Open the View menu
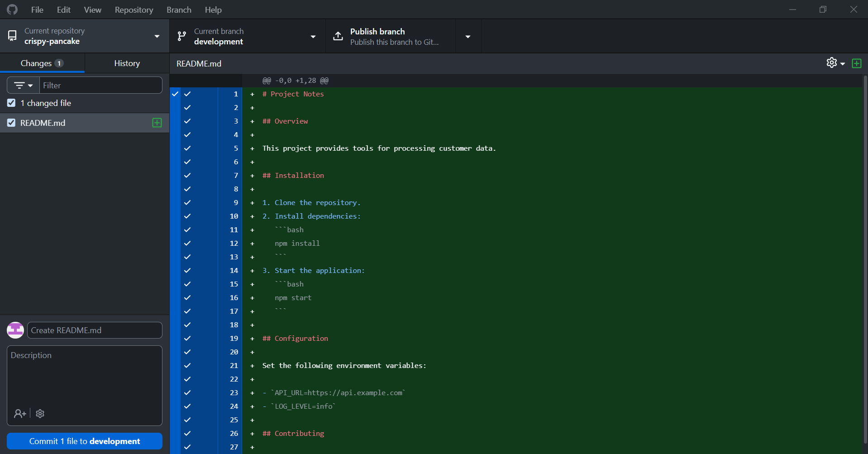This screenshot has width=868, height=454. 92,10
